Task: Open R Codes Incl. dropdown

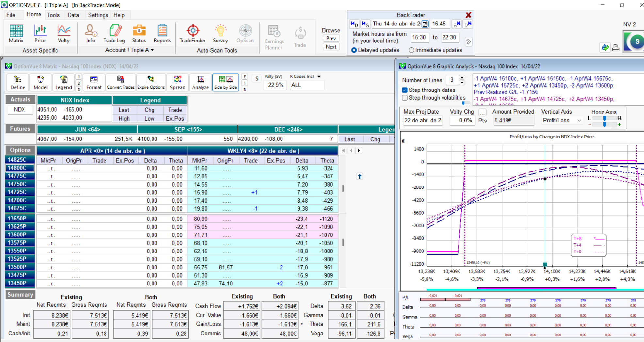Action: (x=319, y=76)
